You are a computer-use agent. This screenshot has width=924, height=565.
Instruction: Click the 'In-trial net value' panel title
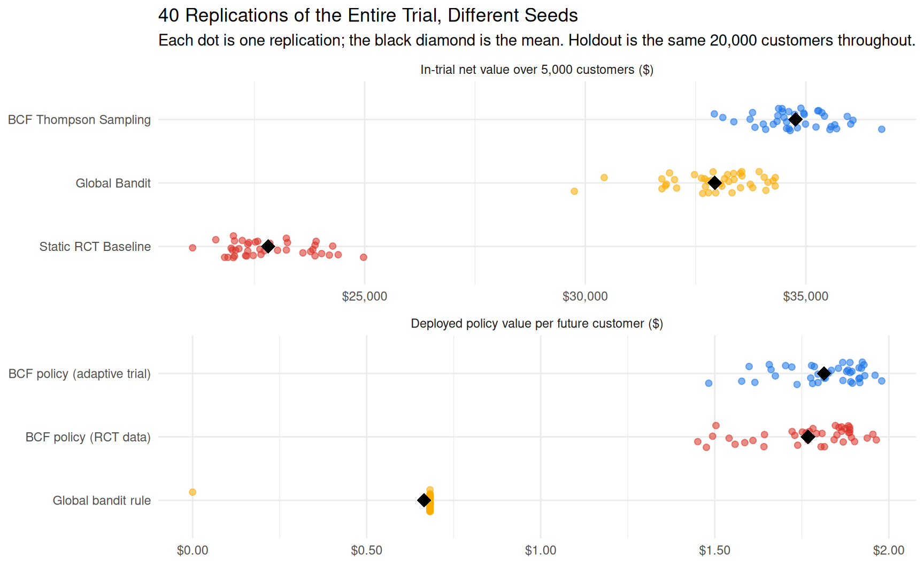click(x=537, y=70)
